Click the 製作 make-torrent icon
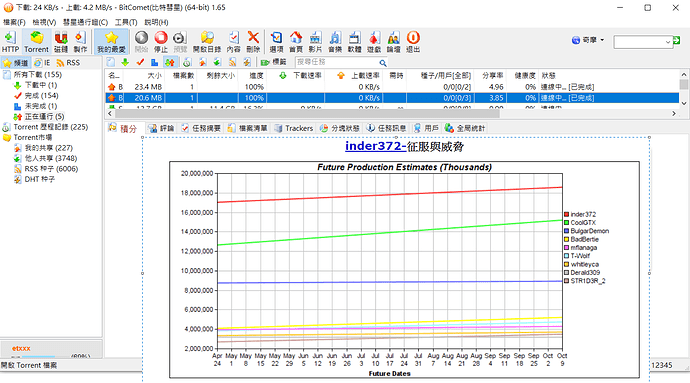This screenshot has width=690, height=383. [x=80, y=42]
